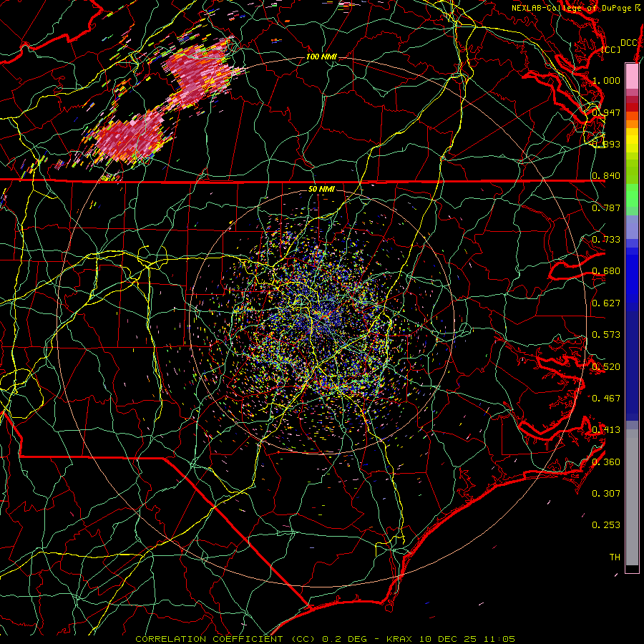Click the DCC label above the color scale
The image size is (644, 644).
coord(629,43)
